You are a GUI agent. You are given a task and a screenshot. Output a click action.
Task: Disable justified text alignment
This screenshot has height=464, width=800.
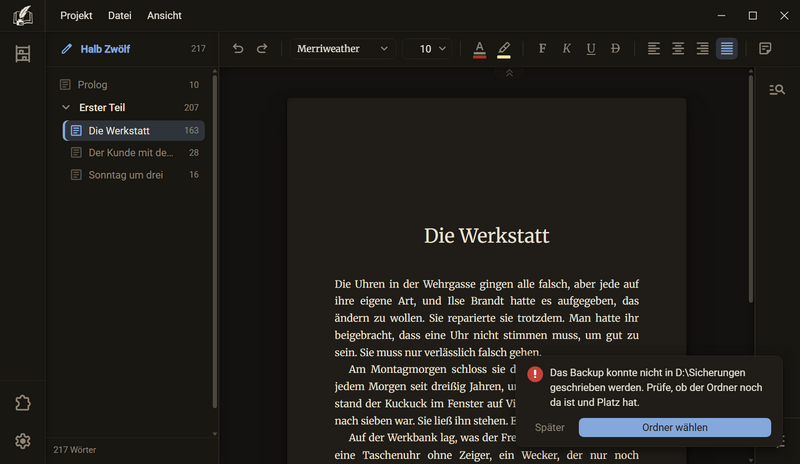(x=727, y=48)
